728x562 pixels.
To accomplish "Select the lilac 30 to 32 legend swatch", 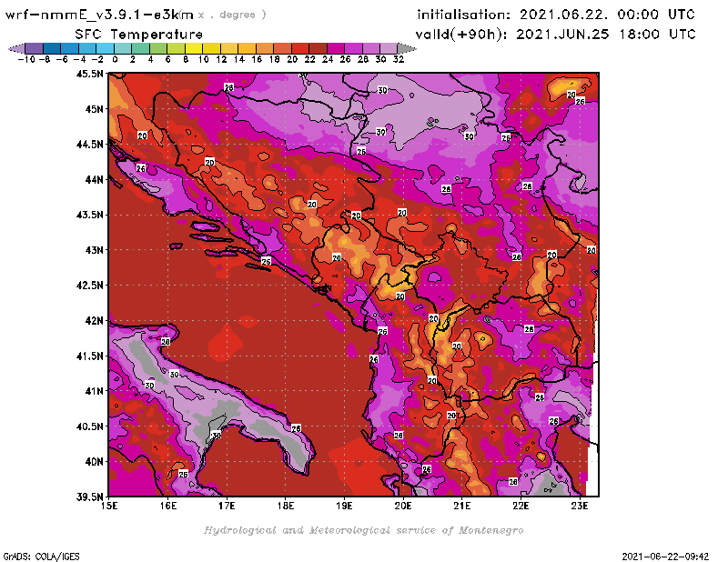I will [x=389, y=48].
